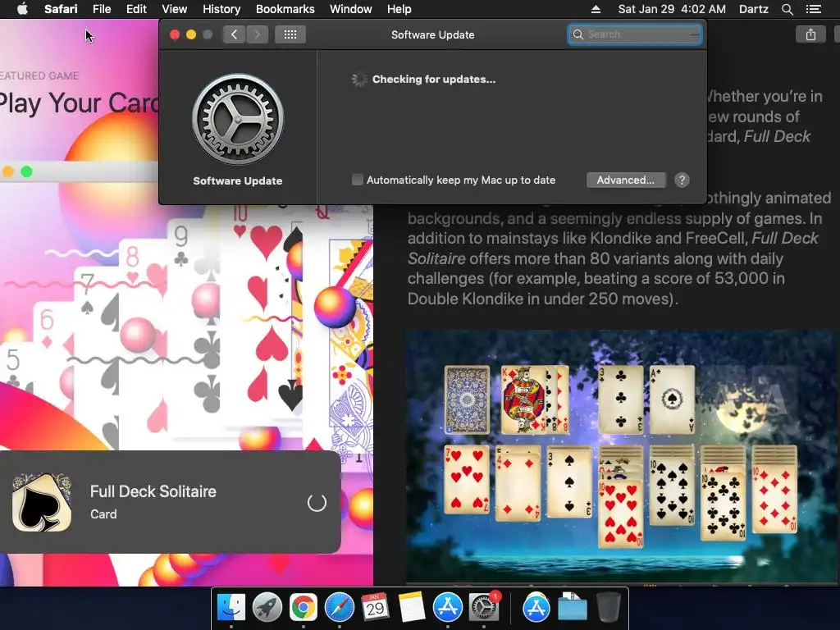Go forward in Software Update window
The width and height of the screenshot is (840, 630).
(x=257, y=34)
